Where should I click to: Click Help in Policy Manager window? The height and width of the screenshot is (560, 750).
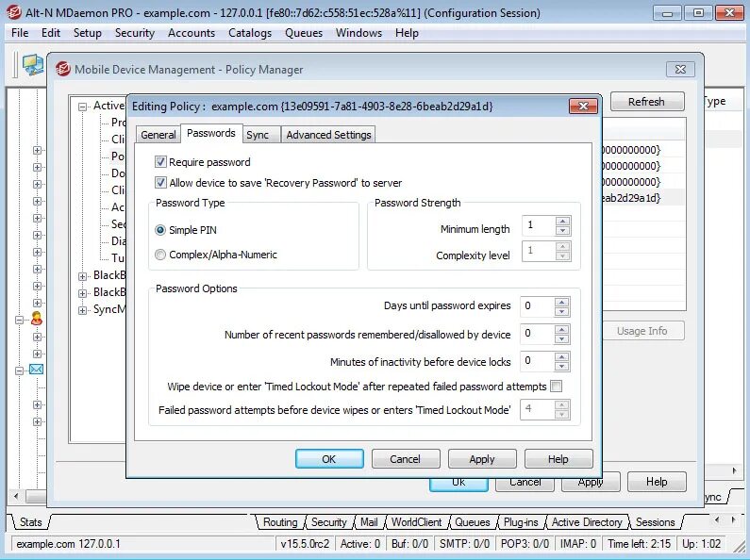pos(657,482)
